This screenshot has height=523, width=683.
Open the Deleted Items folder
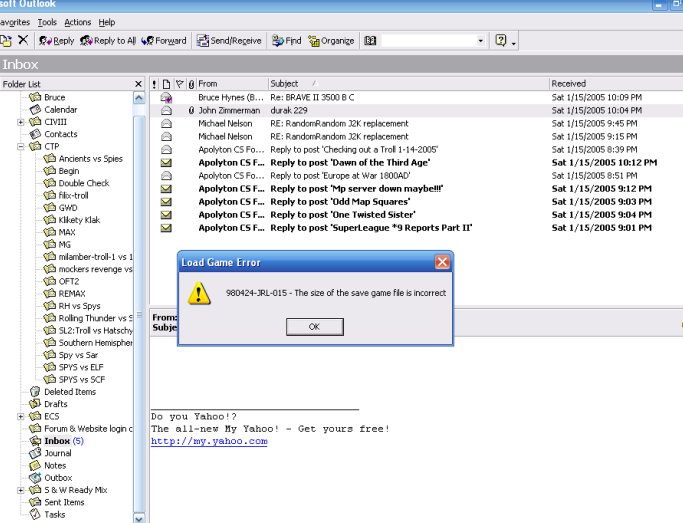point(70,392)
